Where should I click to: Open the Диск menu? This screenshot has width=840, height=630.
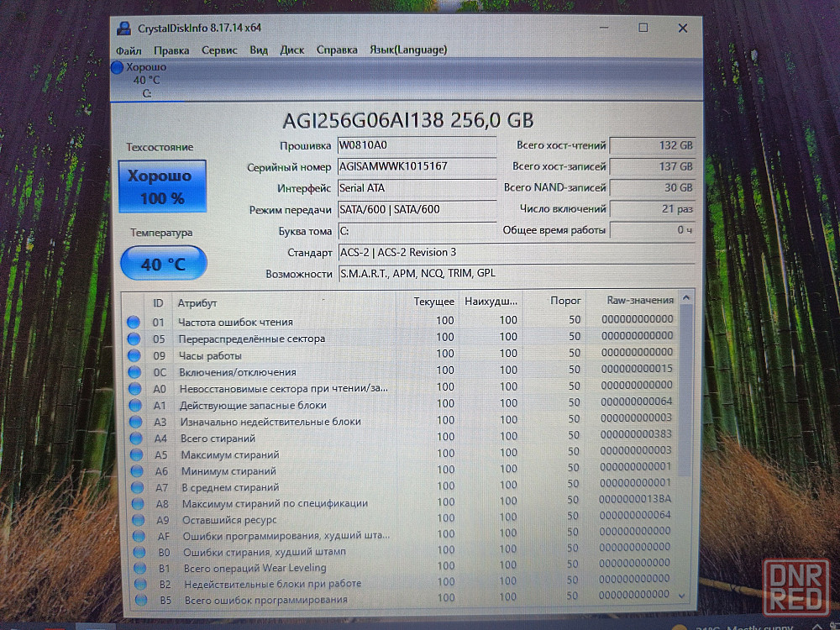point(292,50)
